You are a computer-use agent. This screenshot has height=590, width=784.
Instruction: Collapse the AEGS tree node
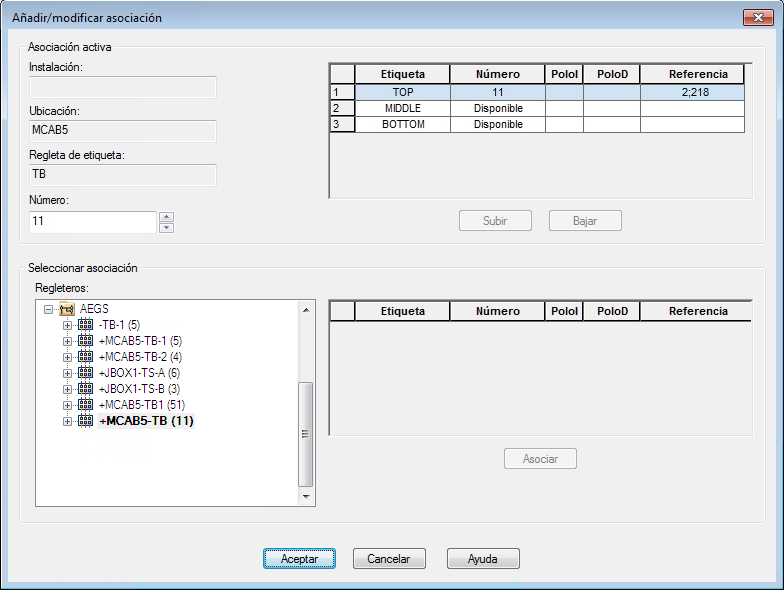pyautogui.click(x=48, y=310)
